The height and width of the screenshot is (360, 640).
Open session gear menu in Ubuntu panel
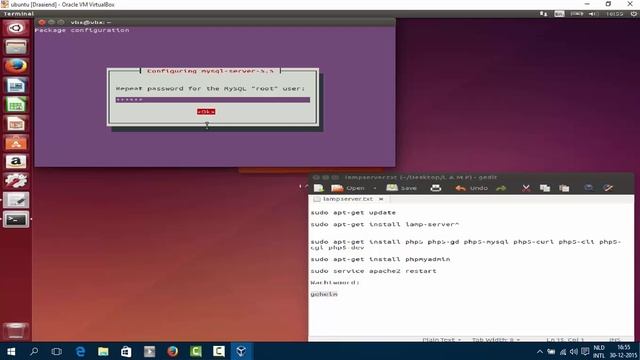[x=633, y=14]
